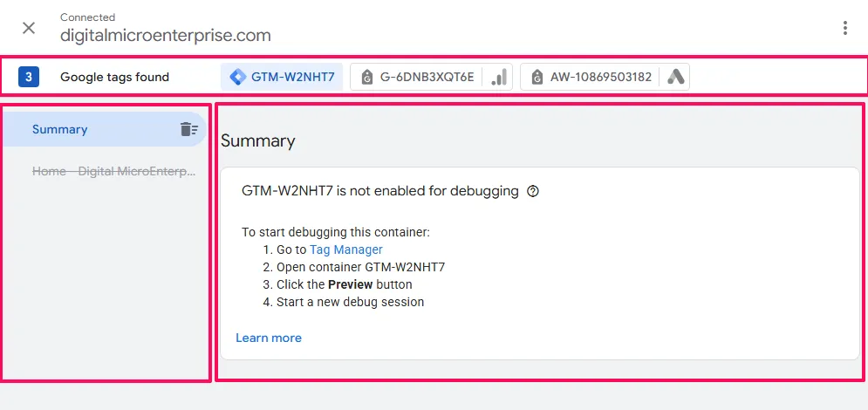Image resolution: width=868 pixels, height=410 pixels.
Task: Open the three-dot more options menu
Action: tap(844, 28)
